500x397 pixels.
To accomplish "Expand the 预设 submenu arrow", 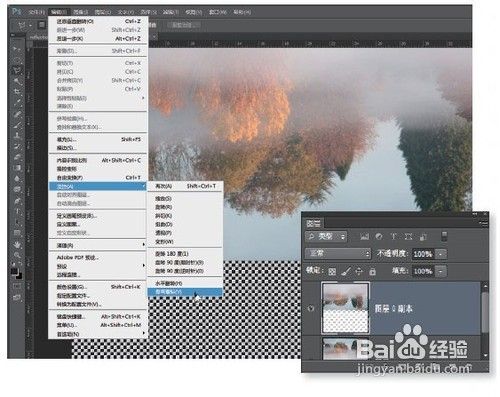I will point(144,266).
